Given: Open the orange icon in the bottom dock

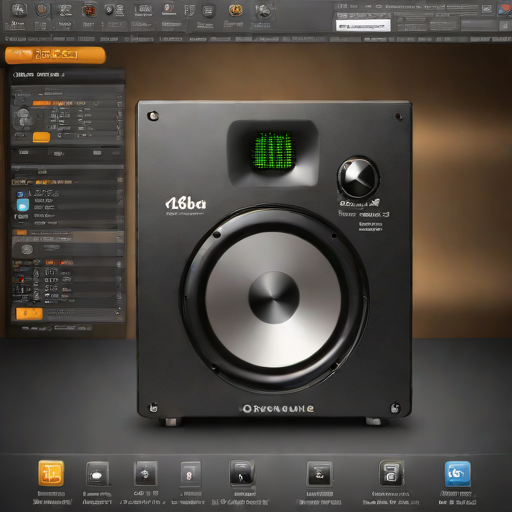Looking at the screenshot, I should tap(51, 473).
